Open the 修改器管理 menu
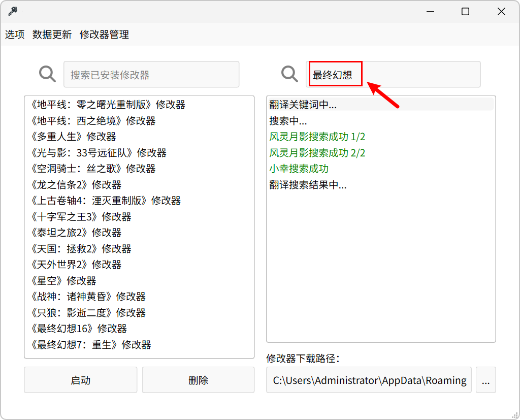This screenshot has width=520, height=420. coord(104,35)
